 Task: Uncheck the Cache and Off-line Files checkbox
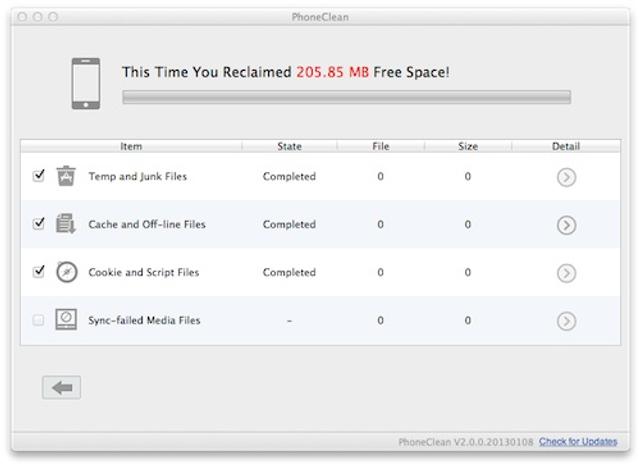tap(39, 223)
